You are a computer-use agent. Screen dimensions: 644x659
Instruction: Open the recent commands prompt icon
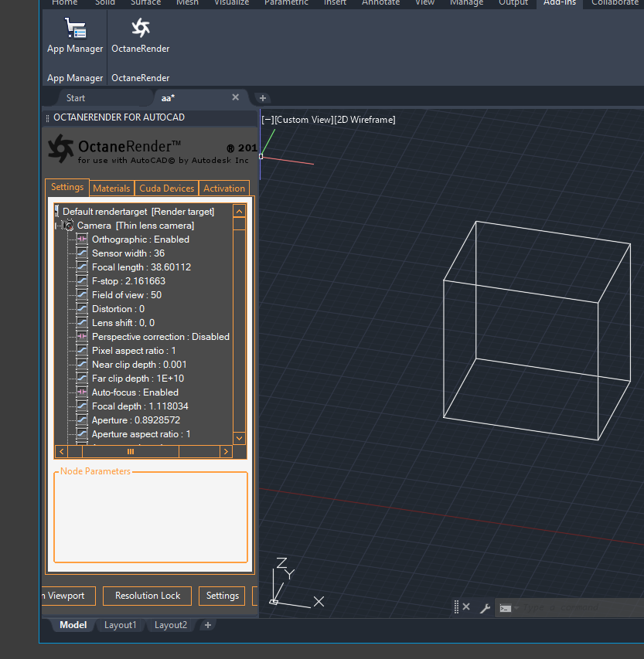click(506, 608)
